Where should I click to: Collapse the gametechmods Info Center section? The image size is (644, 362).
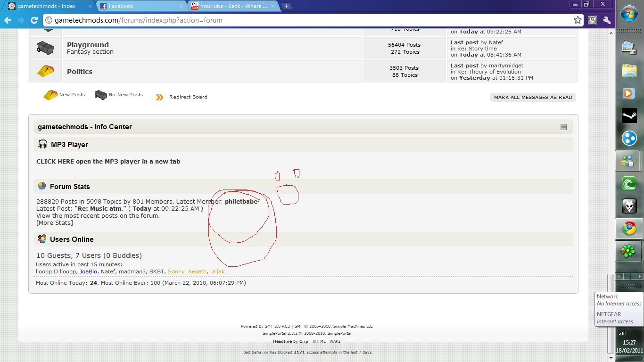tap(563, 127)
